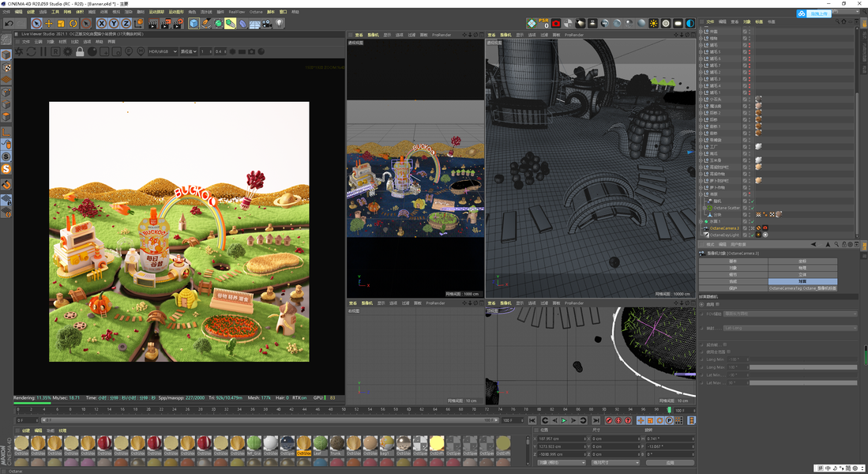The width and height of the screenshot is (868, 474).
Task: Open the Octane menu in menu bar
Action: click(x=256, y=12)
